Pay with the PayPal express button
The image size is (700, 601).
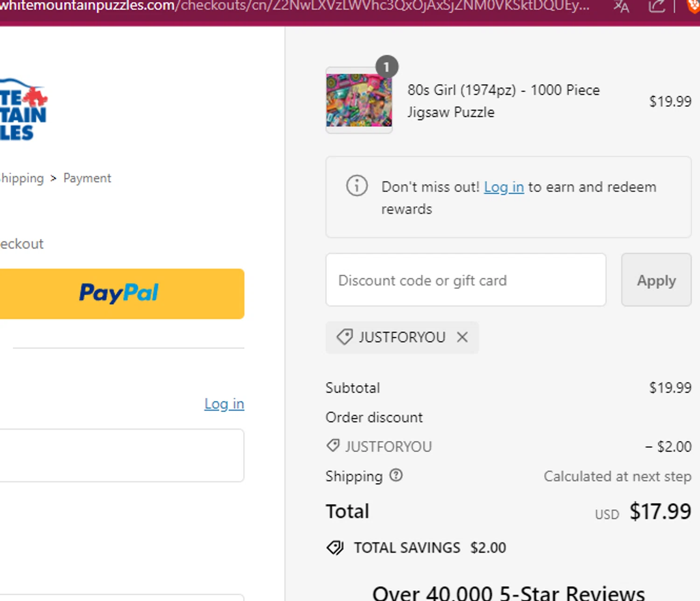point(119,294)
